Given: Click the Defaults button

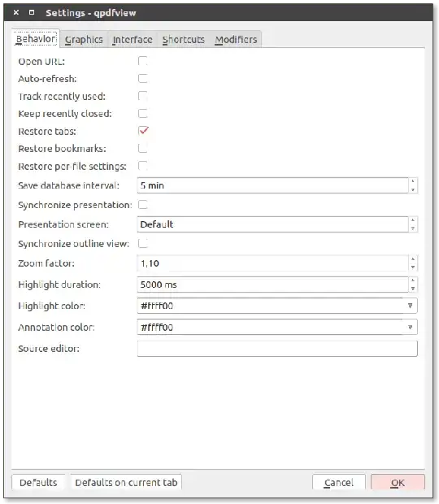Looking at the screenshot, I should [x=38, y=482].
